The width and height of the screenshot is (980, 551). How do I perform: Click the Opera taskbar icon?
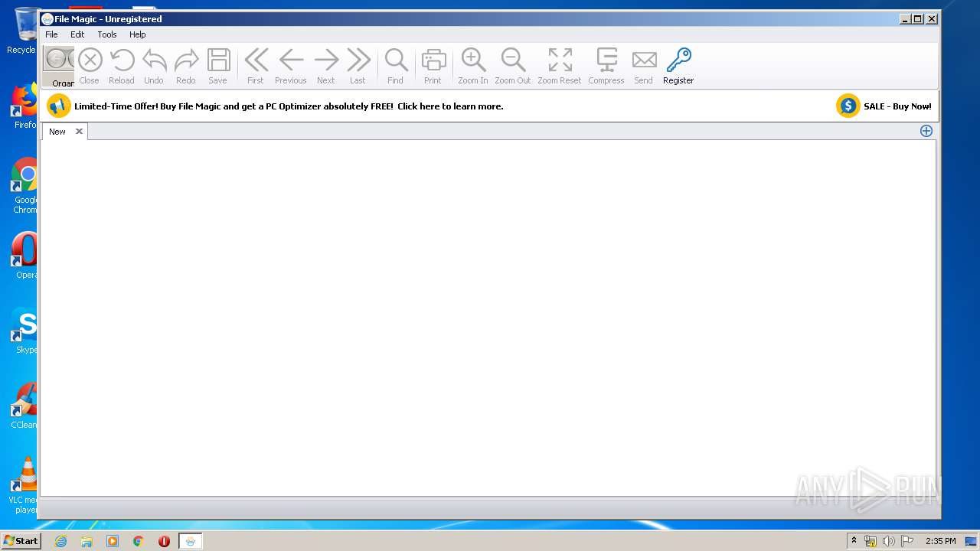tap(164, 541)
